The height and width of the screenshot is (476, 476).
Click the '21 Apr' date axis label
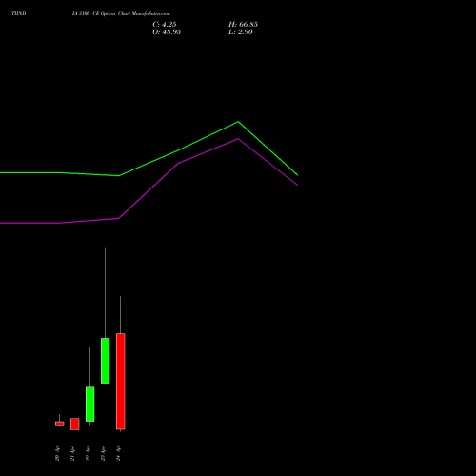(x=72, y=453)
